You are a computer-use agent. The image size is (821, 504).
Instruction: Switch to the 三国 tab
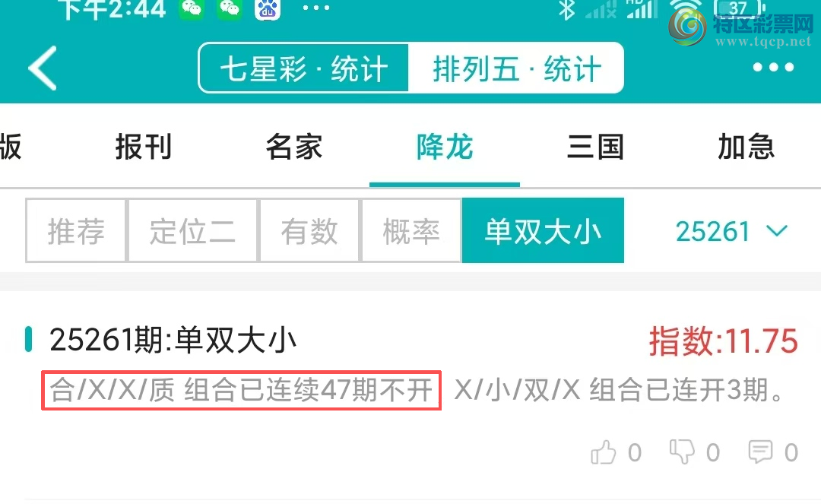(595, 147)
